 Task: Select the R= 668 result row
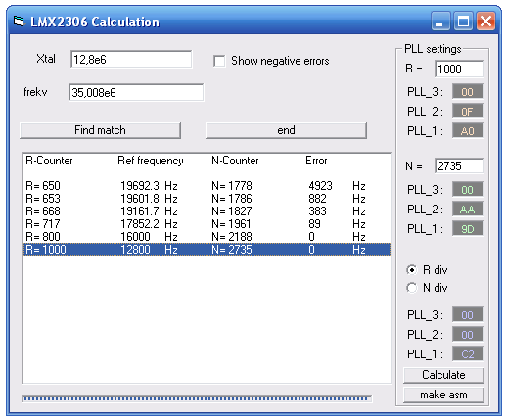(x=207, y=211)
